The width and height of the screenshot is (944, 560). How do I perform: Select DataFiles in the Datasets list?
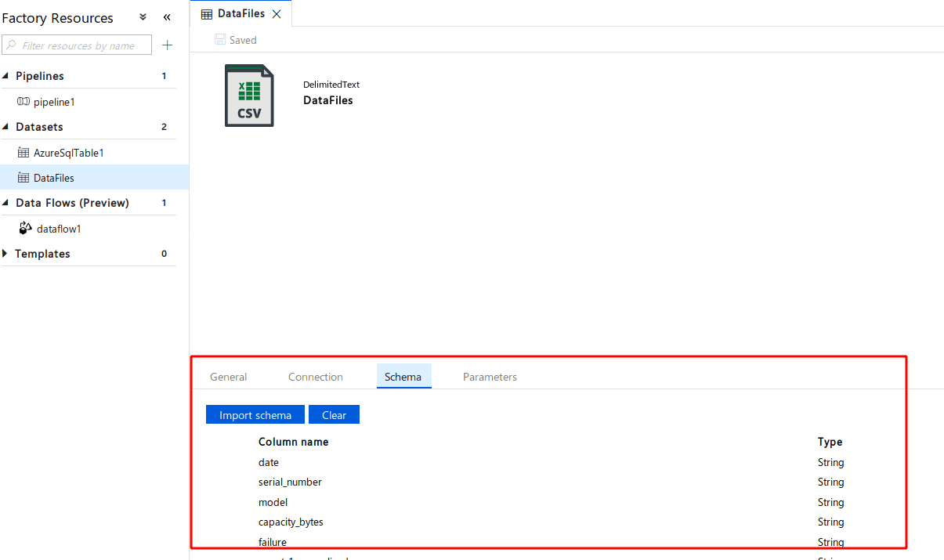click(x=94, y=178)
